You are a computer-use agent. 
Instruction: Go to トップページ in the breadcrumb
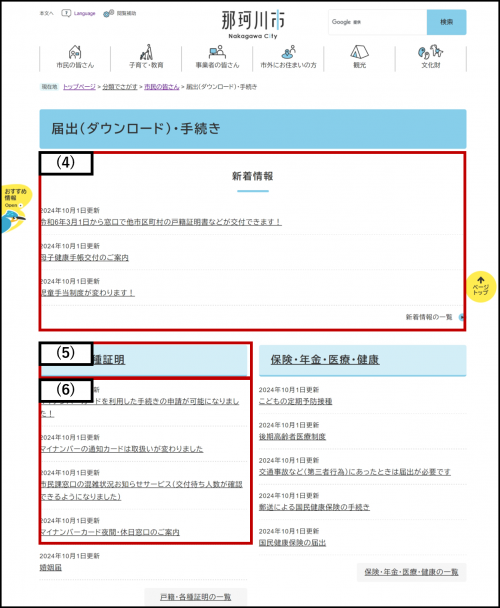pos(79,87)
